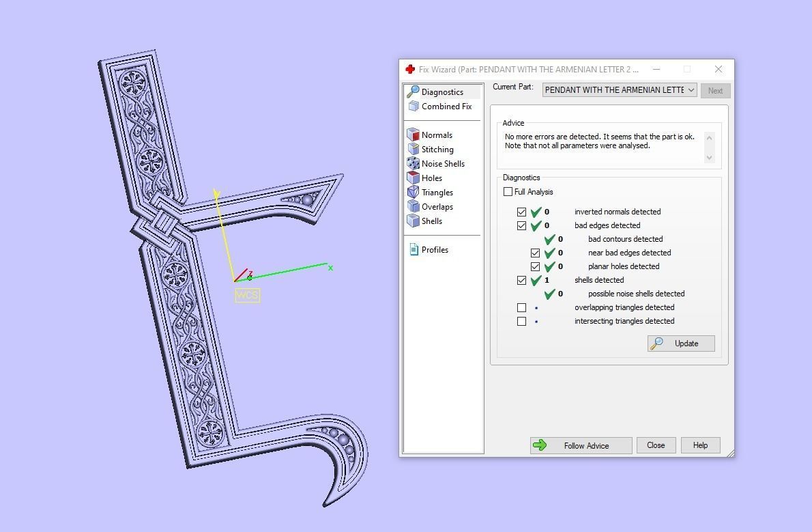Screen dimensions: 812x532
Task: Close the Fix Wizard window
Action: click(719, 69)
